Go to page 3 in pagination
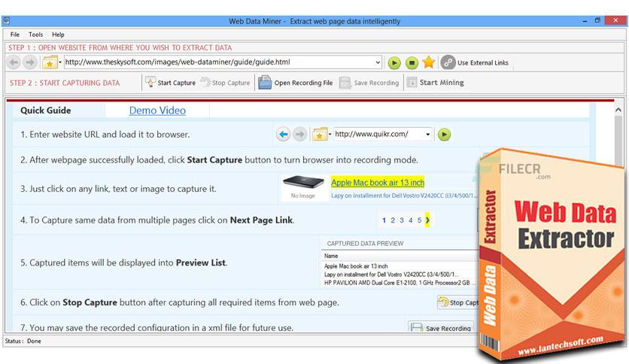Screen dimensions: 629x364 pos(402,220)
